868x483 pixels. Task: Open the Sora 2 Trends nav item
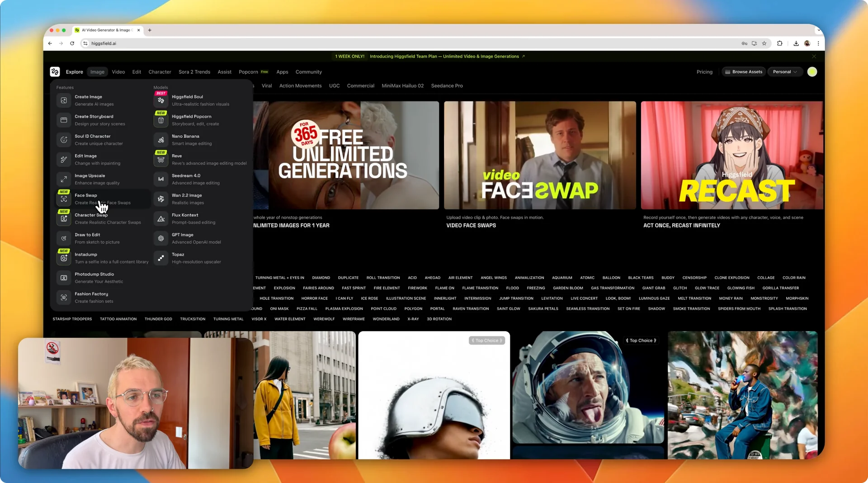click(194, 72)
